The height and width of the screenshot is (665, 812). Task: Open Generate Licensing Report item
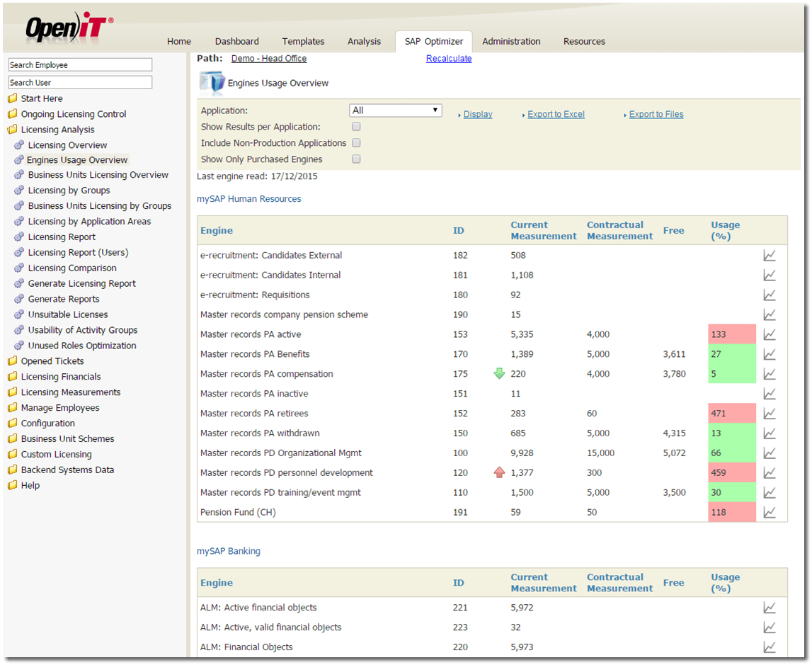coord(82,283)
